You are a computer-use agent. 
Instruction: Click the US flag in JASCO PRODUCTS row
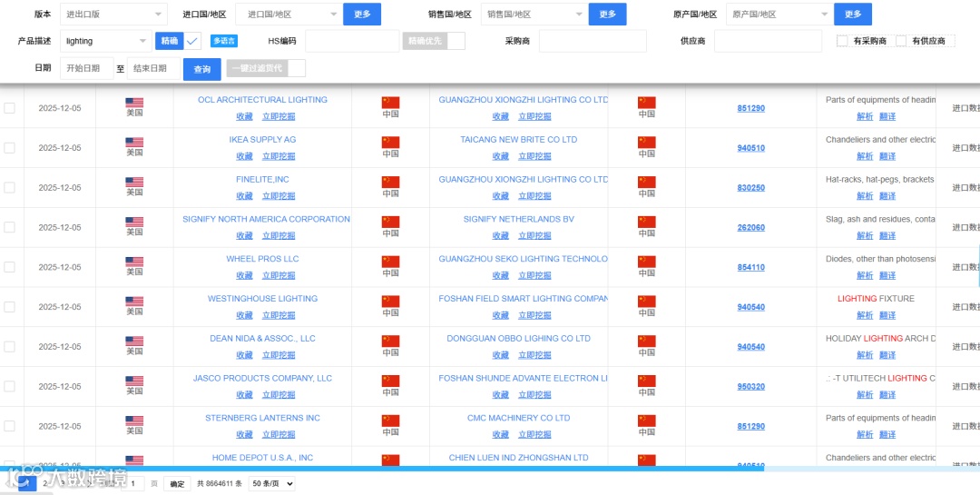(134, 381)
